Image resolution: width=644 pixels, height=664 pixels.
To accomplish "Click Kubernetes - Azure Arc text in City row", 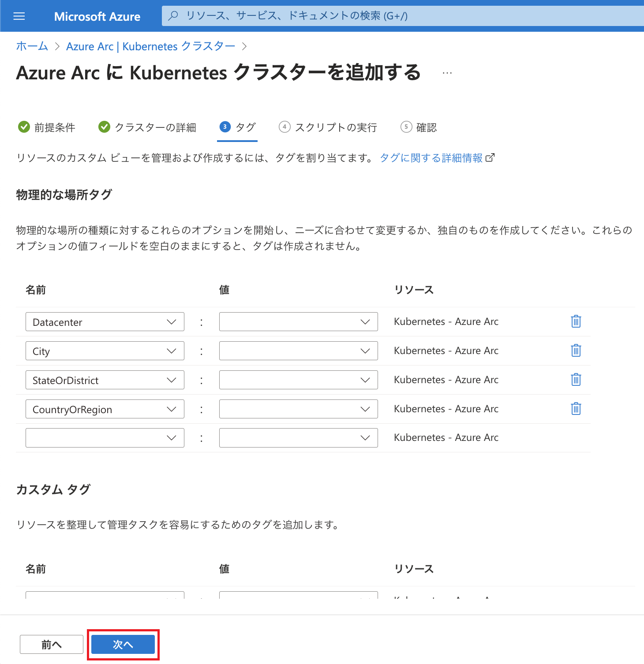I will [446, 351].
